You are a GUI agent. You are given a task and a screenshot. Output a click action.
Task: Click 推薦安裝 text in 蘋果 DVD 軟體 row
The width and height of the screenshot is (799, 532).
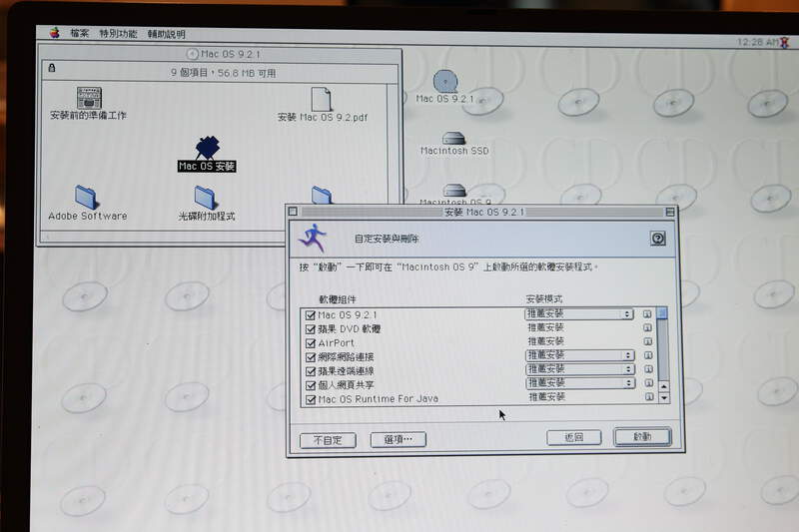pos(545,327)
